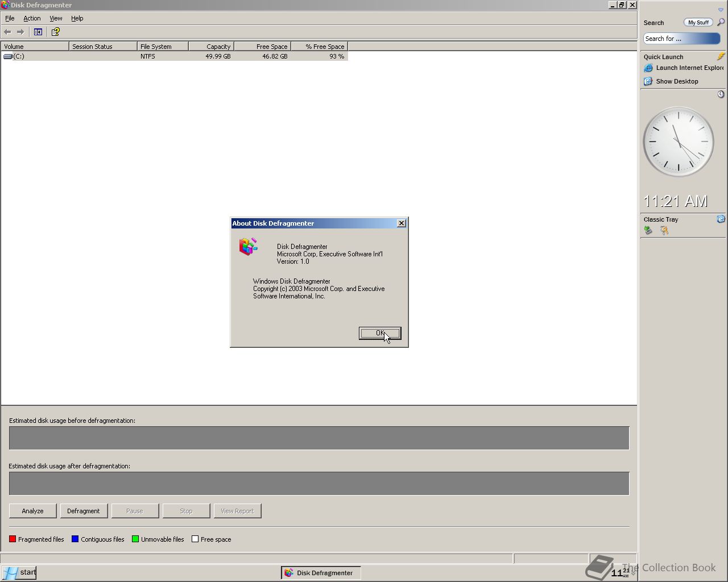728x582 pixels.
Task: Click the disabled Stop button
Action: 186,511
